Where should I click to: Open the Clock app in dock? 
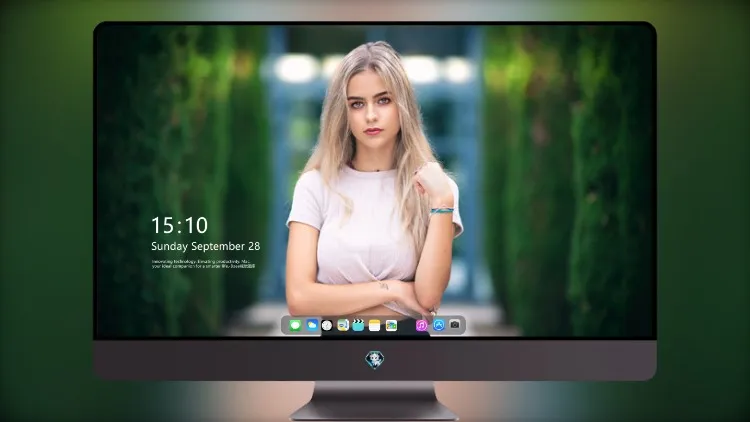[x=327, y=326]
